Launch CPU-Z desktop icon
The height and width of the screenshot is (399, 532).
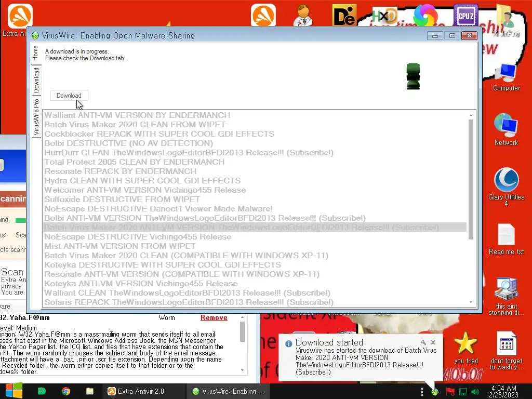tap(466, 15)
